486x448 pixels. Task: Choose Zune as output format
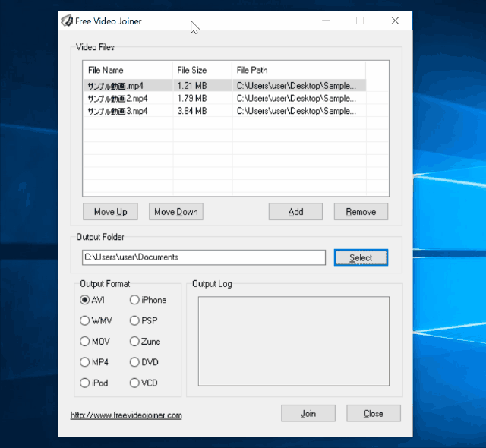point(134,342)
